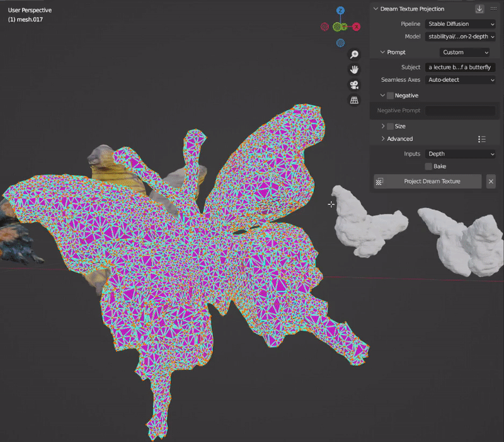Click the blue Z axis gizmo
Viewport: 504px width, 442px height.
click(x=340, y=11)
